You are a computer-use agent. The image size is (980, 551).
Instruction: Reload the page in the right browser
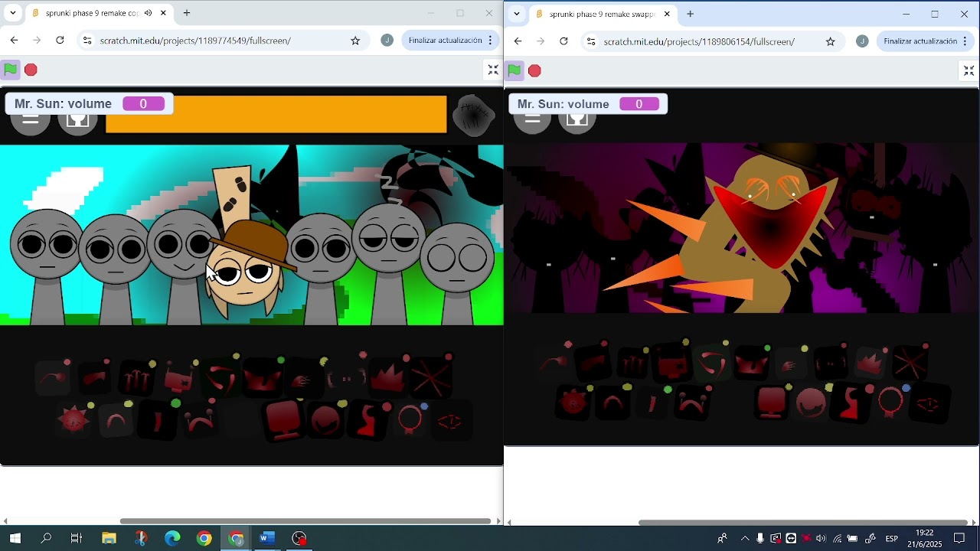[x=564, y=41]
